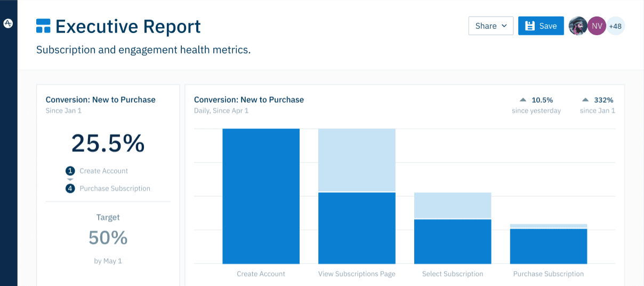Image resolution: width=644 pixels, height=286 pixels.
Task: Click the light blue View Subscriptions Page drop-off segment
Action: (357, 160)
